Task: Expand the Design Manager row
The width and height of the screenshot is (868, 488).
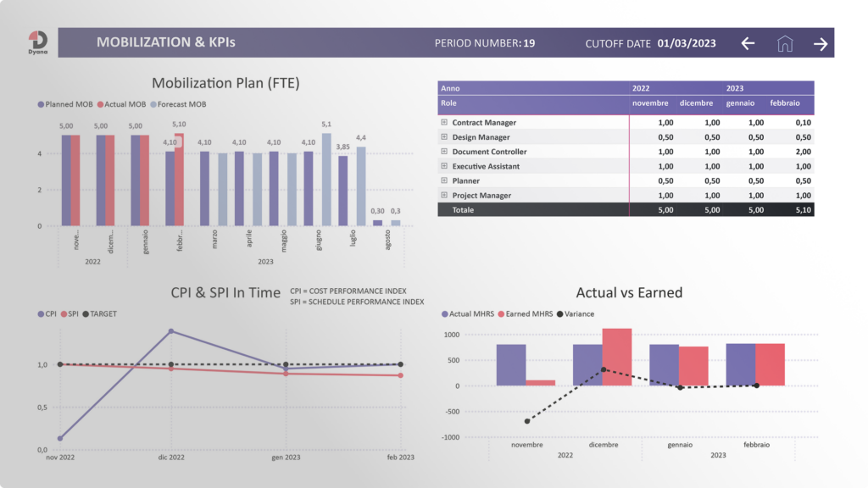Action: 444,136
